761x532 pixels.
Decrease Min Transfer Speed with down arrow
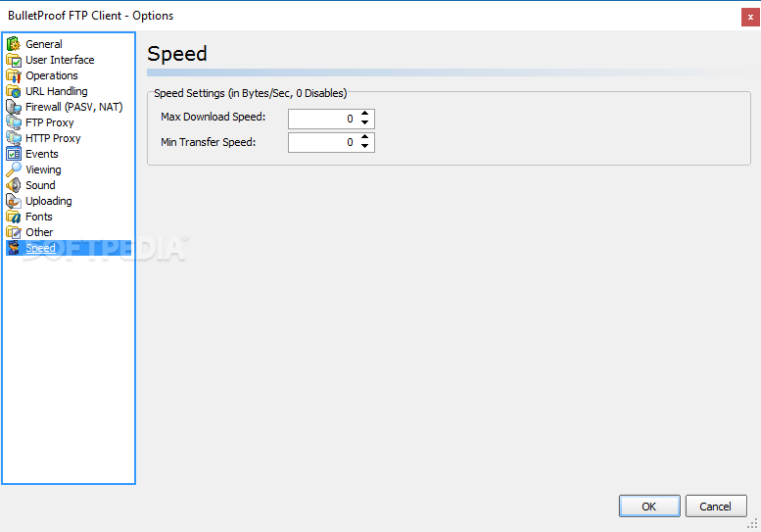[x=365, y=146]
